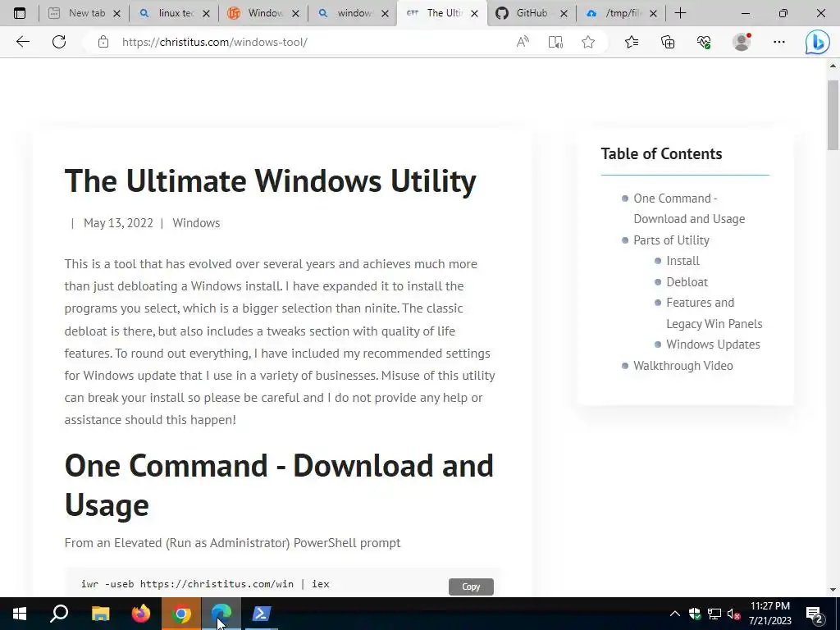Jump to One Command - Download and Usage

(x=689, y=208)
